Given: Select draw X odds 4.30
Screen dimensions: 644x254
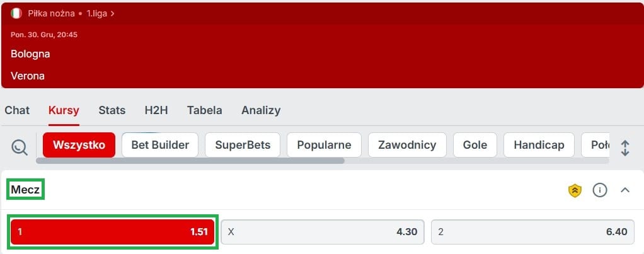Looking at the screenshot, I should [323, 232].
